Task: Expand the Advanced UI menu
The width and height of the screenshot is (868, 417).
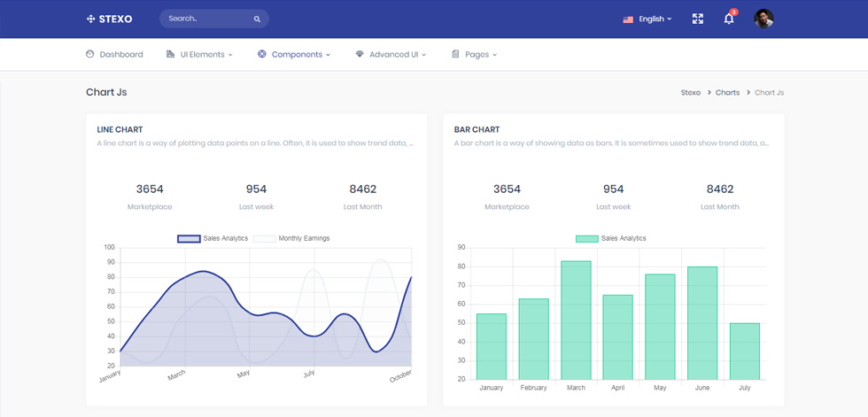Action: pos(391,54)
